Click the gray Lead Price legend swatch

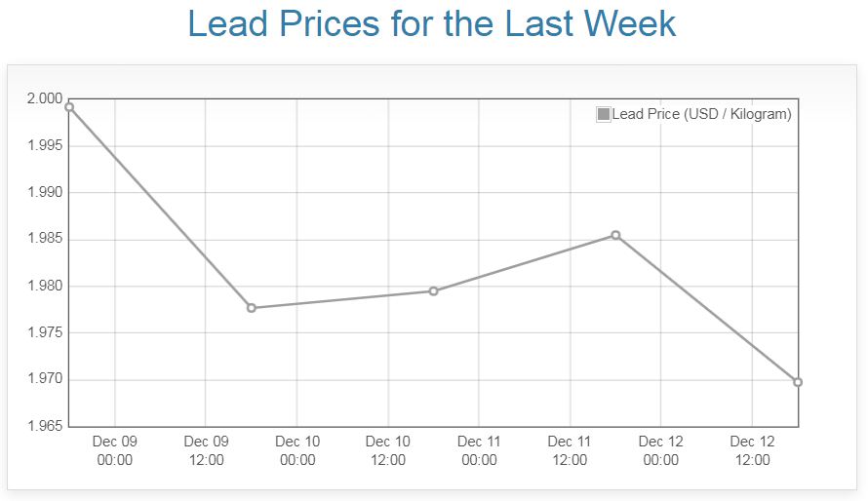(x=604, y=114)
